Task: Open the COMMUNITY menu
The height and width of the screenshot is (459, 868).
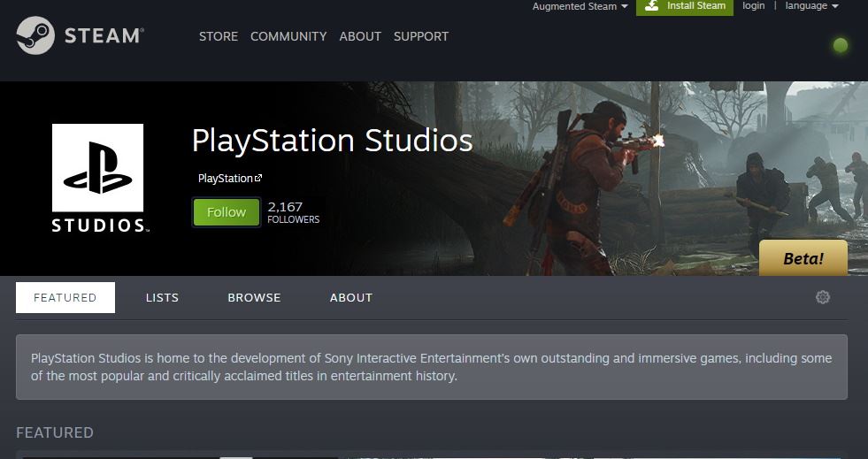Action: [288, 36]
